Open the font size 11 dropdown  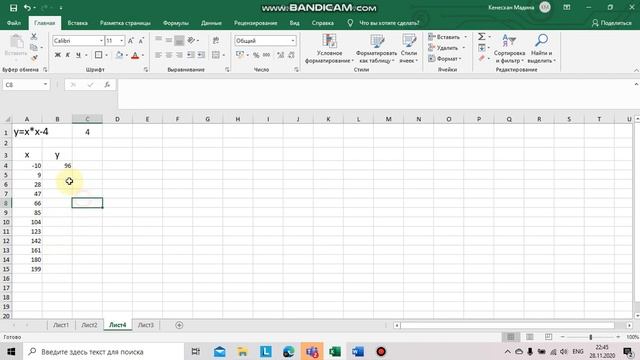121,41
